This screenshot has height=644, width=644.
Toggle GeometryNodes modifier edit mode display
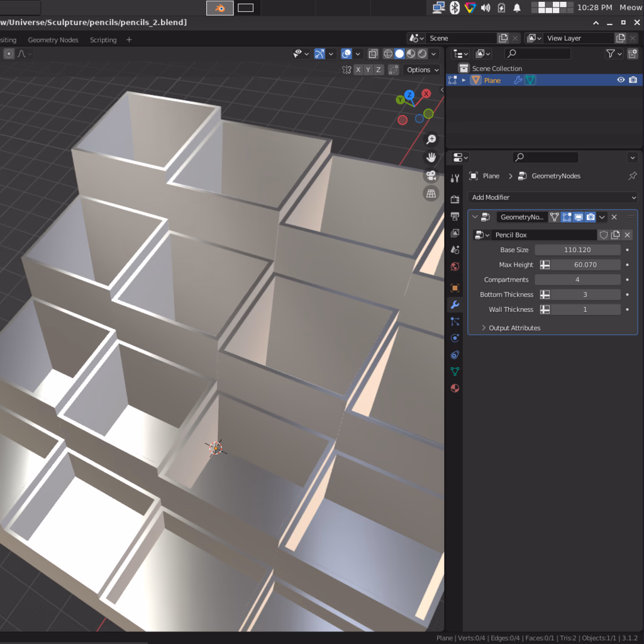tap(567, 217)
